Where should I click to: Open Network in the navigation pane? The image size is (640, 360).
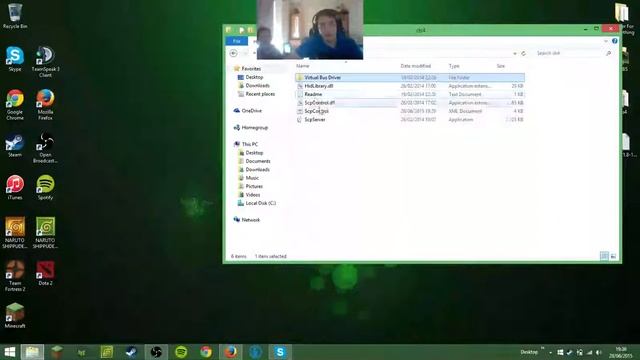pyautogui.click(x=247, y=220)
